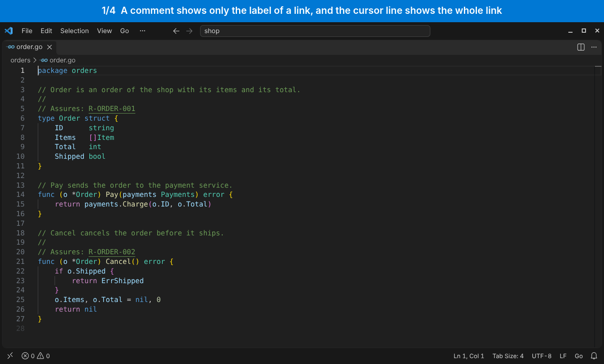The image size is (604, 364).
Task: Go back with the left arrow
Action: click(176, 31)
